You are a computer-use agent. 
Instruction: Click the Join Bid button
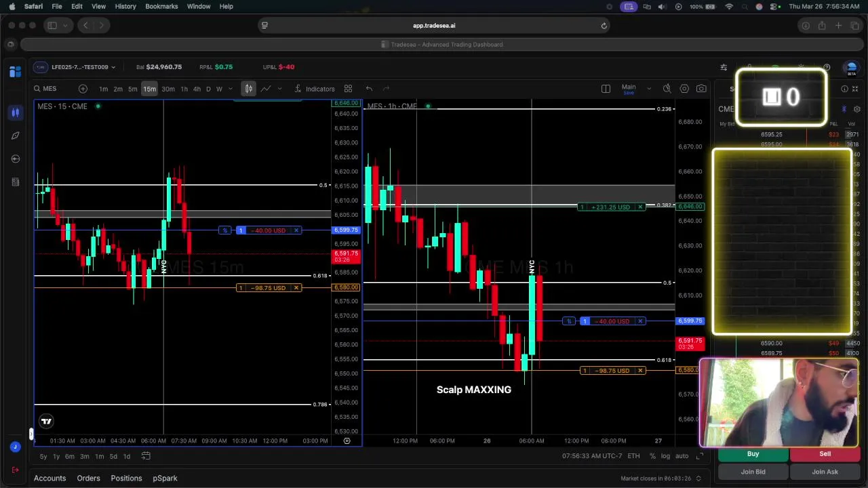click(753, 472)
